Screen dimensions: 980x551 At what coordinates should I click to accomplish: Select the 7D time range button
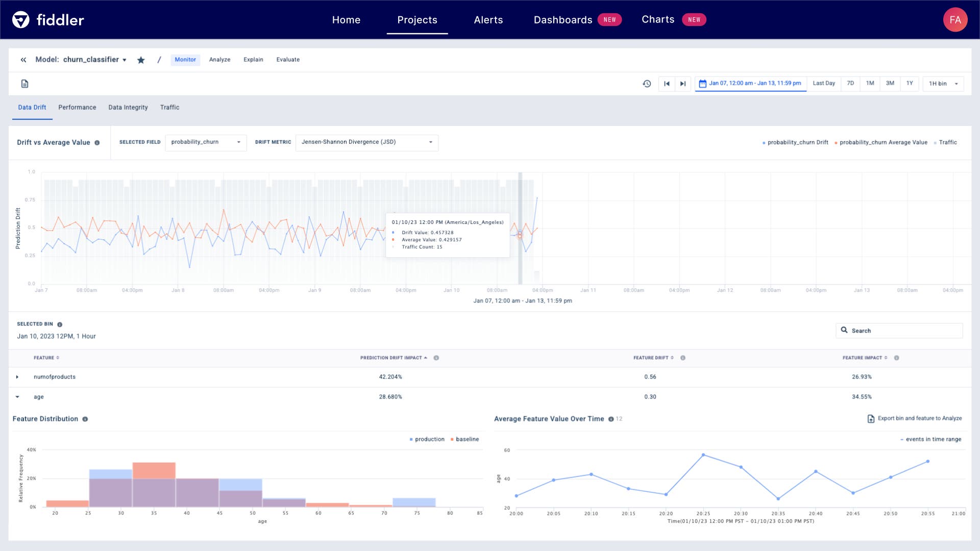tap(850, 83)
